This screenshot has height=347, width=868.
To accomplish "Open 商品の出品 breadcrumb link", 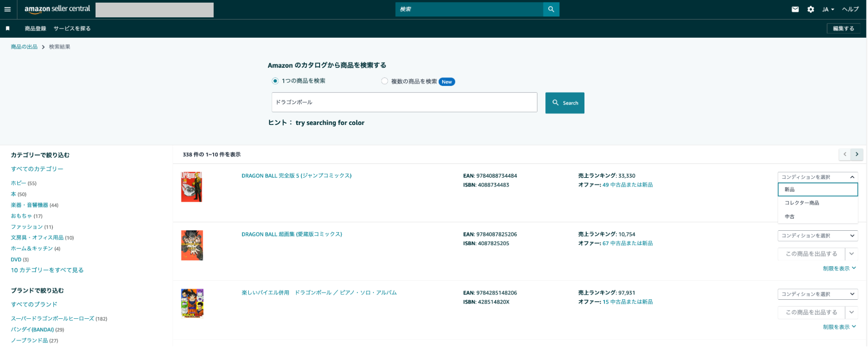I will pyautogui.click(x=24, y=47).
